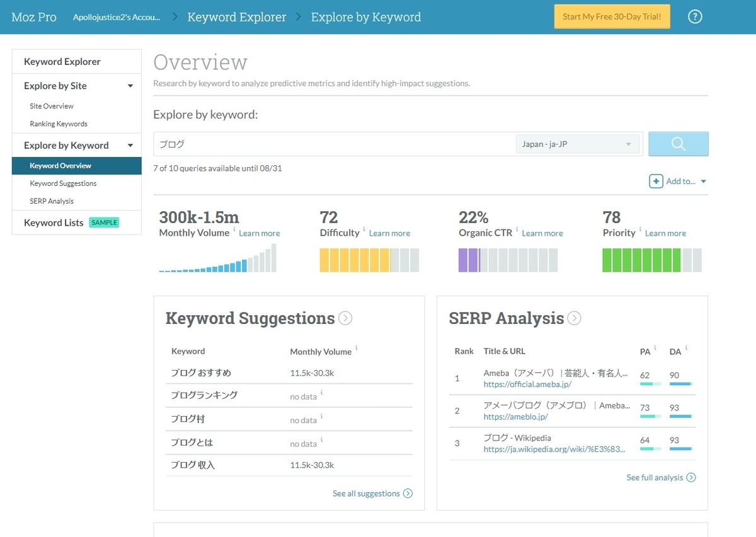Click the Monthly Volume bar chart

click(x=218, y=258)
